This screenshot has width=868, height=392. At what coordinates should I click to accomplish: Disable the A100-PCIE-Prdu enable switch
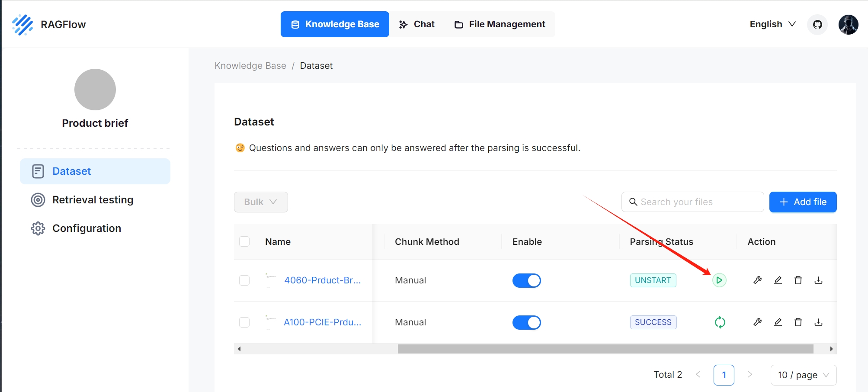click(527, 322)
